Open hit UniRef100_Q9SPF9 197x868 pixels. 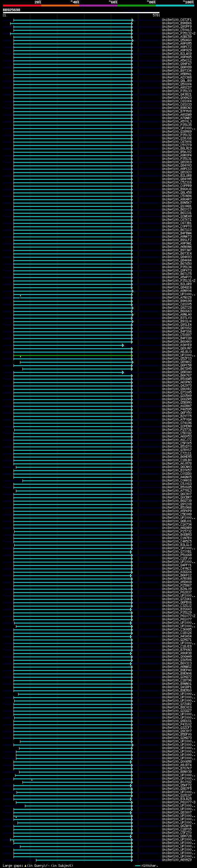(x=177, y=26)
